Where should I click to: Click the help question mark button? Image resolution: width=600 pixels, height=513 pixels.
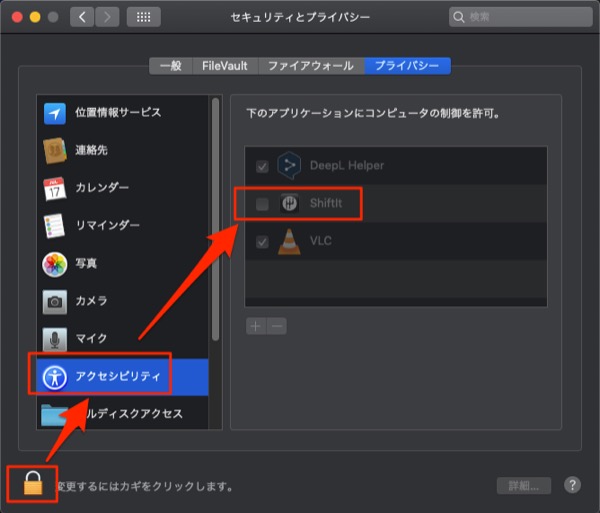click(x=572, y=485)
